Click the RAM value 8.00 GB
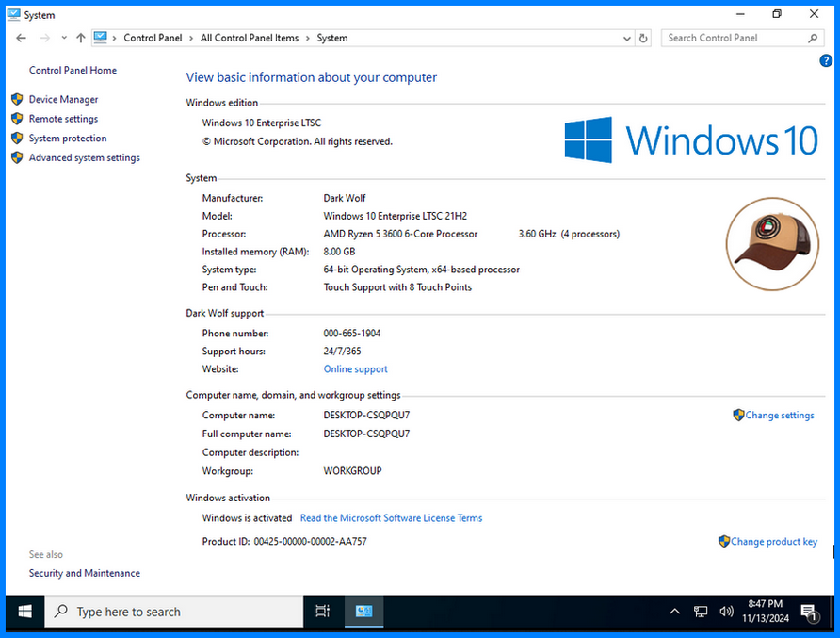Viewport: 840px width, 638px height. (339, 252)
